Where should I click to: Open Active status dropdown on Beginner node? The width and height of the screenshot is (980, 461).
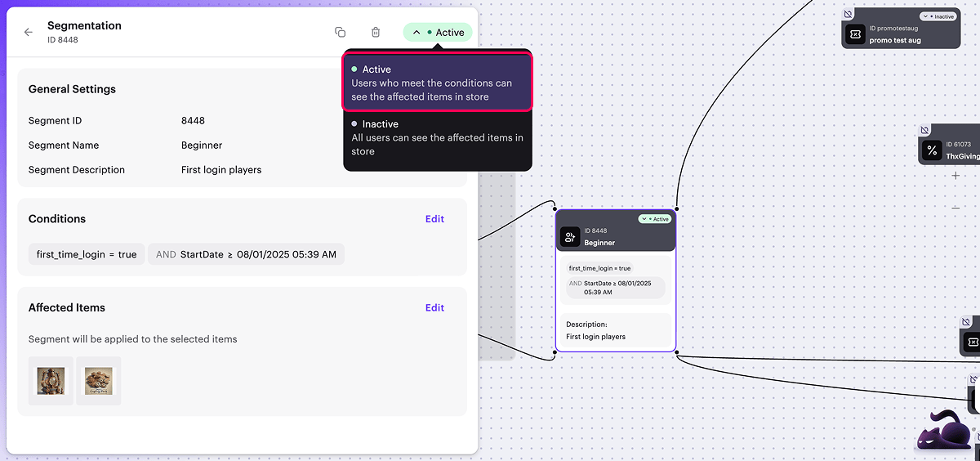(x=654, y=219)
